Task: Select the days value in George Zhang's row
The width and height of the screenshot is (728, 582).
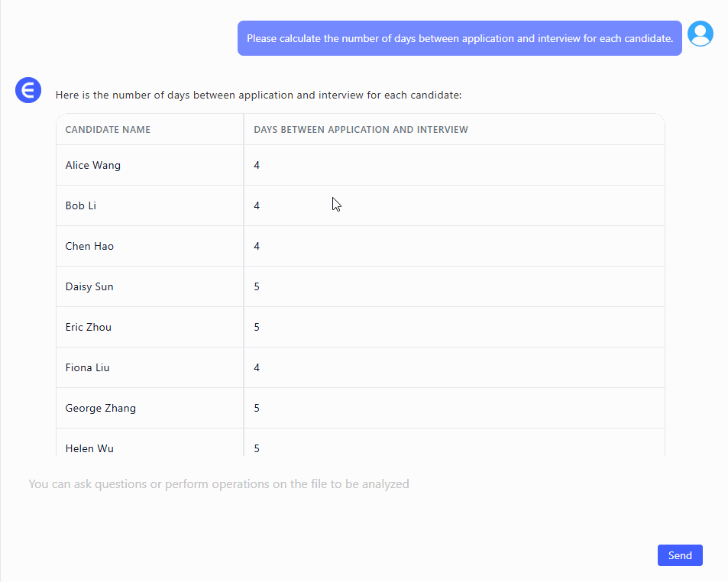Action: pyautogui.click(x=257, y=409)
